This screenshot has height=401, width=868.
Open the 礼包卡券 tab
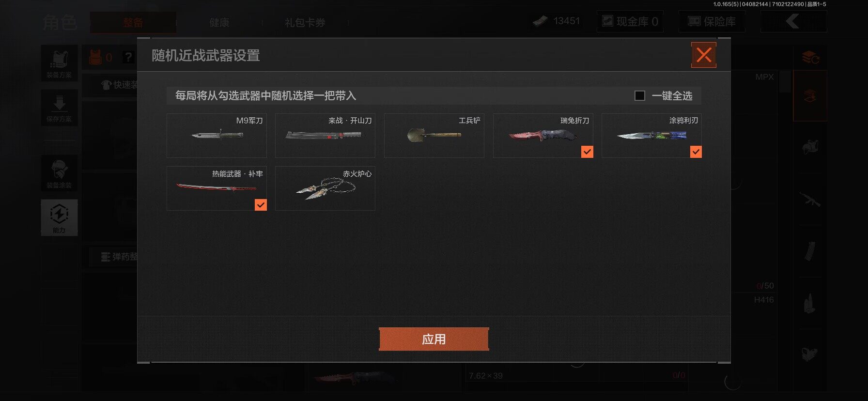tap(305, 22)
